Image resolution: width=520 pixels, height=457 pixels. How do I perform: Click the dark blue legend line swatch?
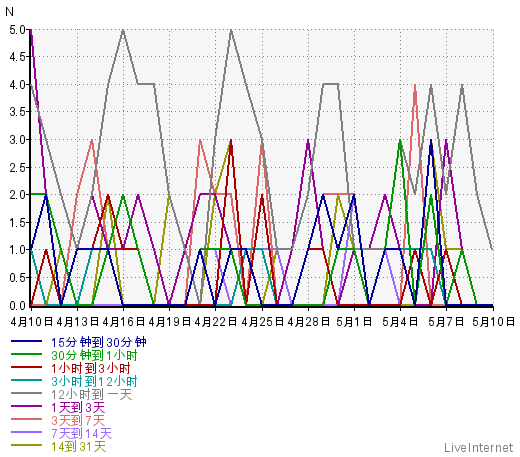pyautogui.click(x=26, y=341)
